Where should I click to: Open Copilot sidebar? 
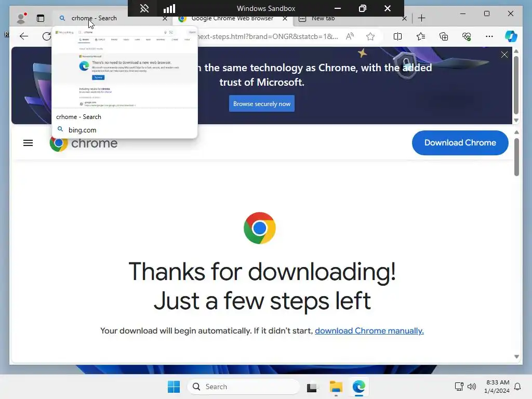pyautogui.click(x=511, y=36)
